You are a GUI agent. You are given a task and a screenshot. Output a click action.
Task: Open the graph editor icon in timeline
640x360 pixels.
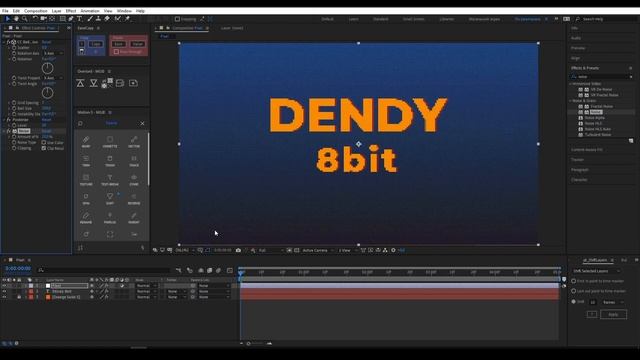tap(230, 270)
